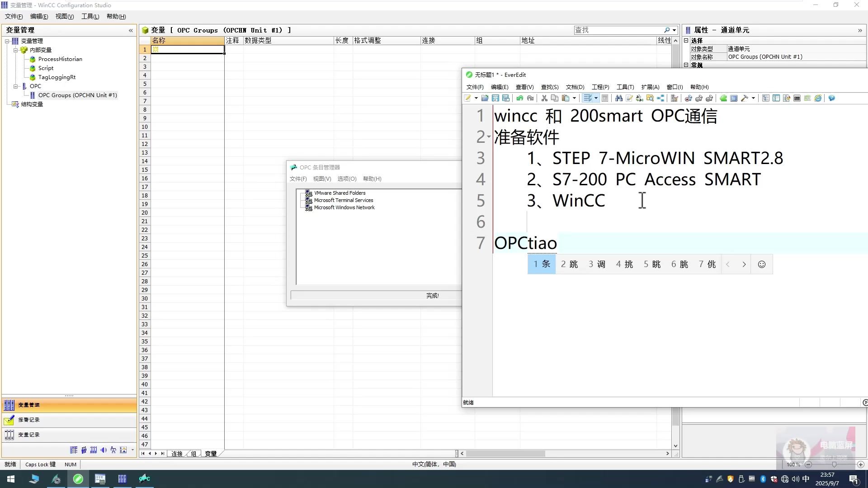Collapse the OPC tree node

[x=15, y=86]
